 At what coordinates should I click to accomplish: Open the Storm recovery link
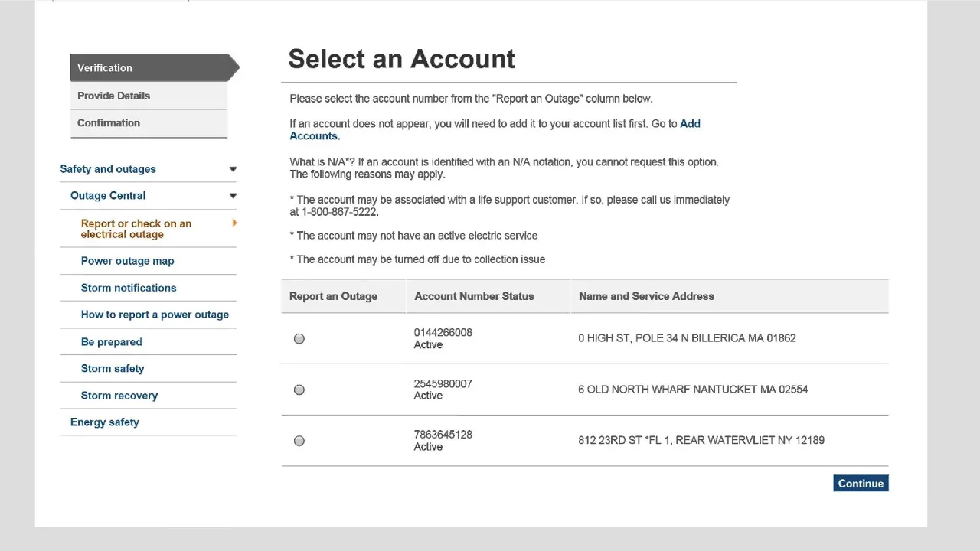click(x=119, y=396)
